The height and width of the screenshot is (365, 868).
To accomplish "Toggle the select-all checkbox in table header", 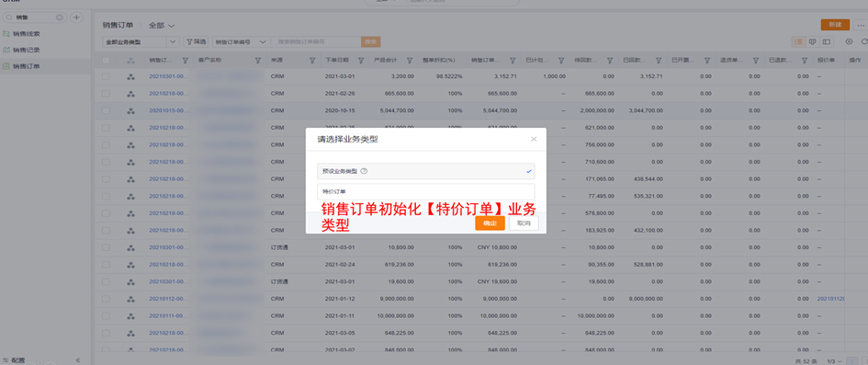I will coord(106,60).
